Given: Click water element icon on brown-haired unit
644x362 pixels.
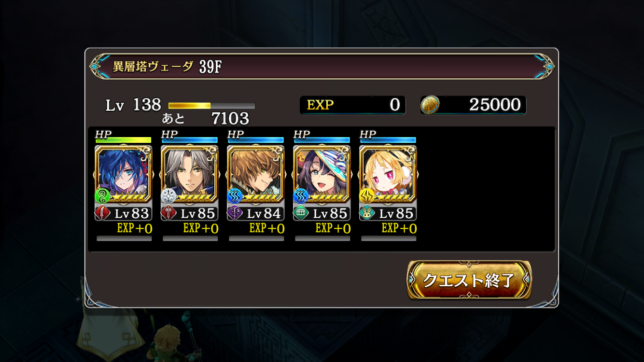Looking at the screenshot, I should (x=235, y=196).
